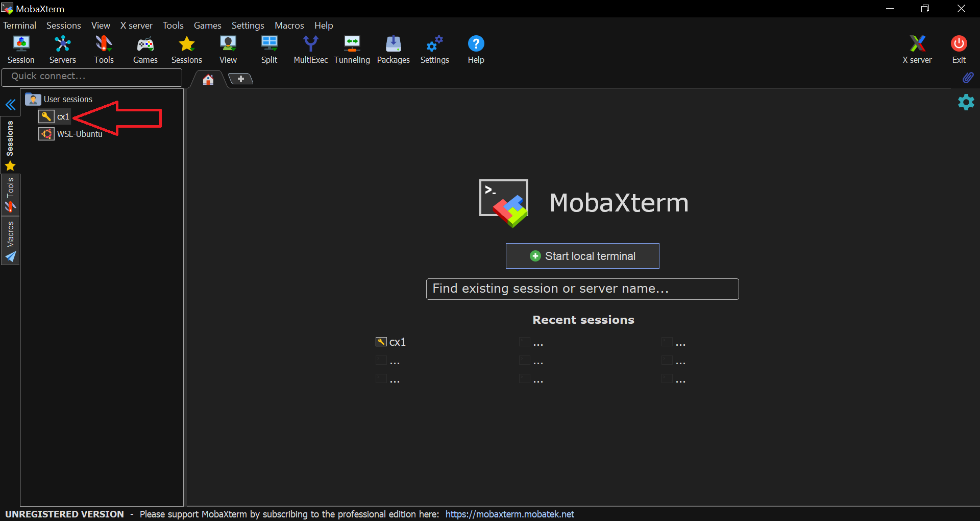Click the Start local terminal button

click(582, 256)
